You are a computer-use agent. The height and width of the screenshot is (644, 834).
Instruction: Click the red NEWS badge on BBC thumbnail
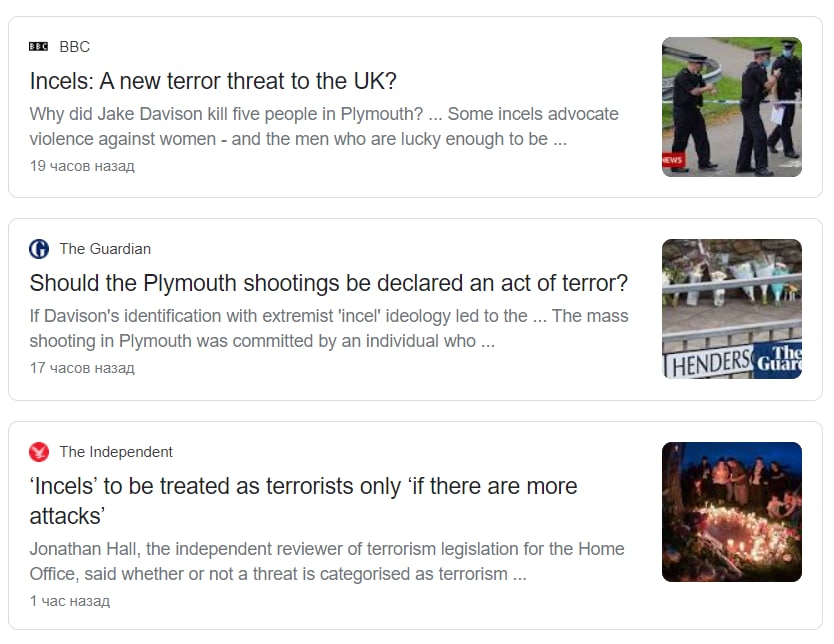[672, 160]
